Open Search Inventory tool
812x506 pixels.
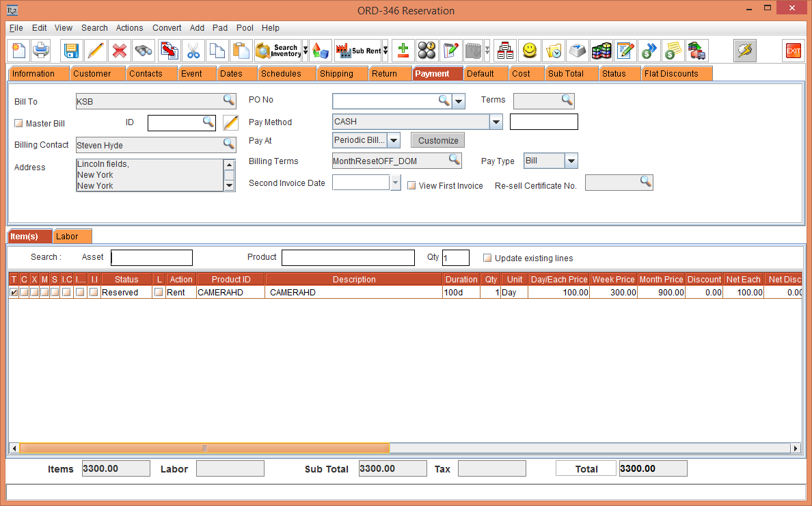(278, 51)
